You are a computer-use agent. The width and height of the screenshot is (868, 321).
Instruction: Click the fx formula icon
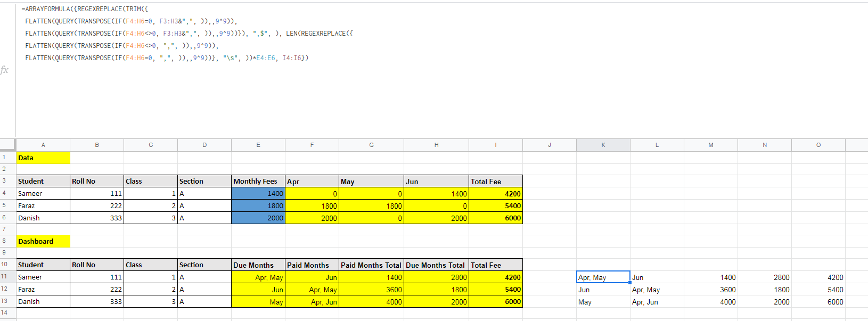tap(4, 70)
